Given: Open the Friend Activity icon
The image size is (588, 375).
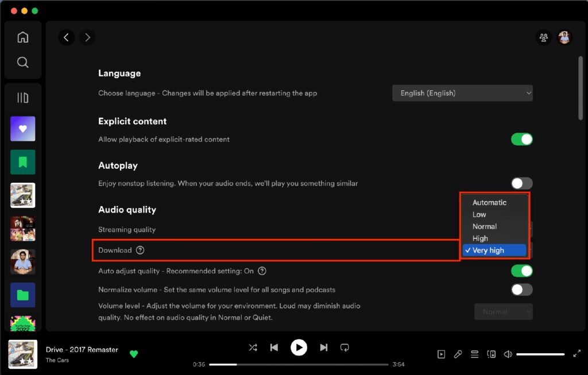Looking at the screenshot, I should pos(543,38).
